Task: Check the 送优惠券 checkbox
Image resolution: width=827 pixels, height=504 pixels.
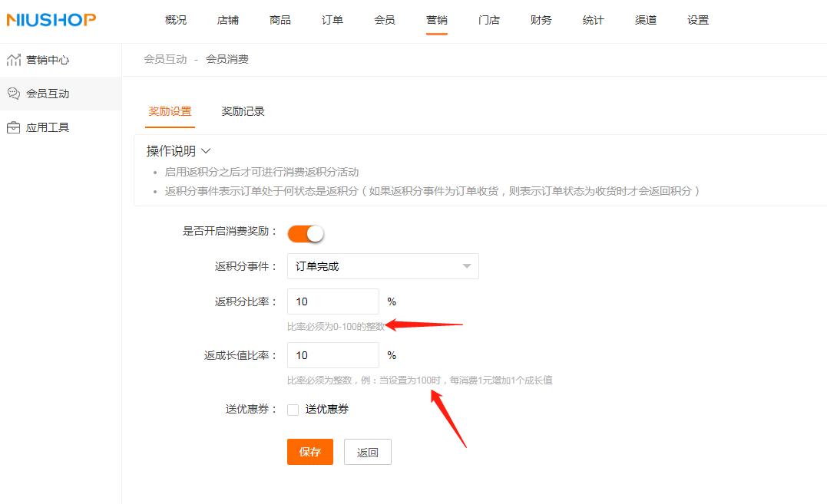Action: [292, 409]
